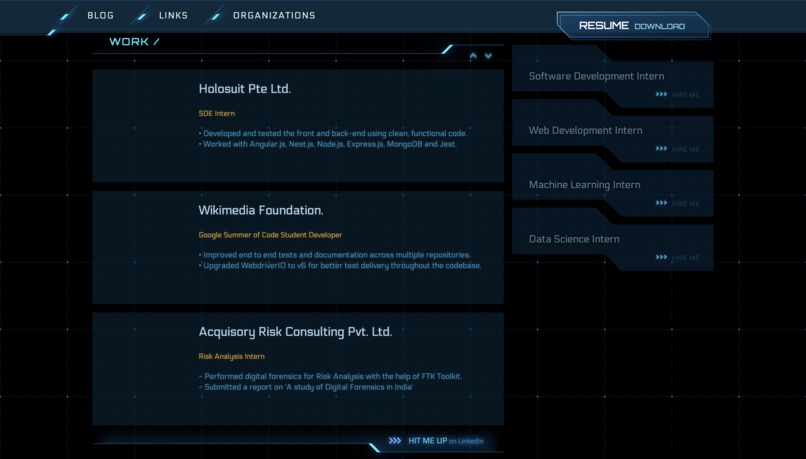Select the Holosuit Pte Ltd. work card
Image resolution: width=806 pixels, height=459 pixels.
pyautogui.click(x=298, y=125)
